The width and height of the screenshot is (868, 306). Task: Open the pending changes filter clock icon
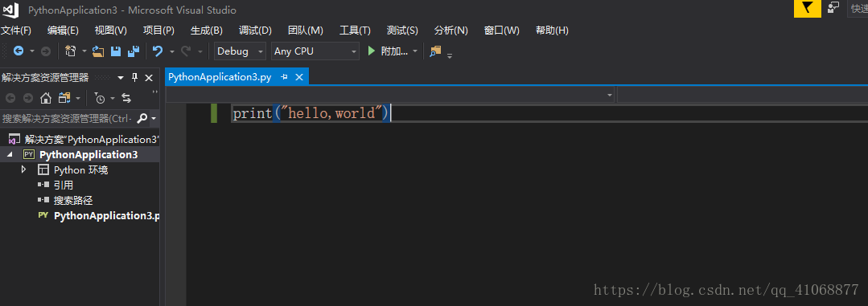tap(100, 98)
